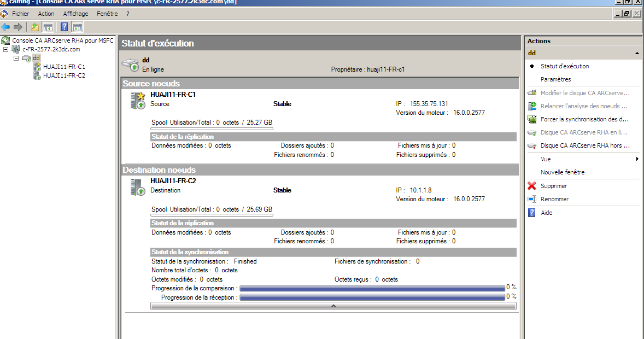Screen dimensions: 644x339
Task: Click Nouvelle fenêtre action
Action: (x=562, y=172)
